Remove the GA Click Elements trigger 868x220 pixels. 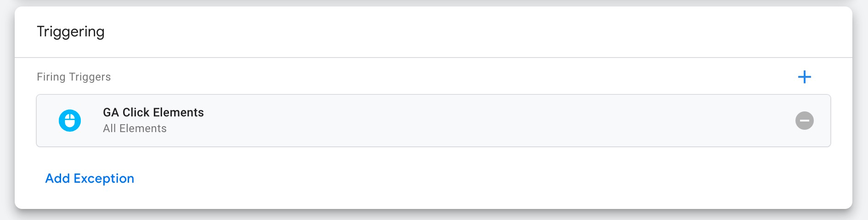point(804,121)
